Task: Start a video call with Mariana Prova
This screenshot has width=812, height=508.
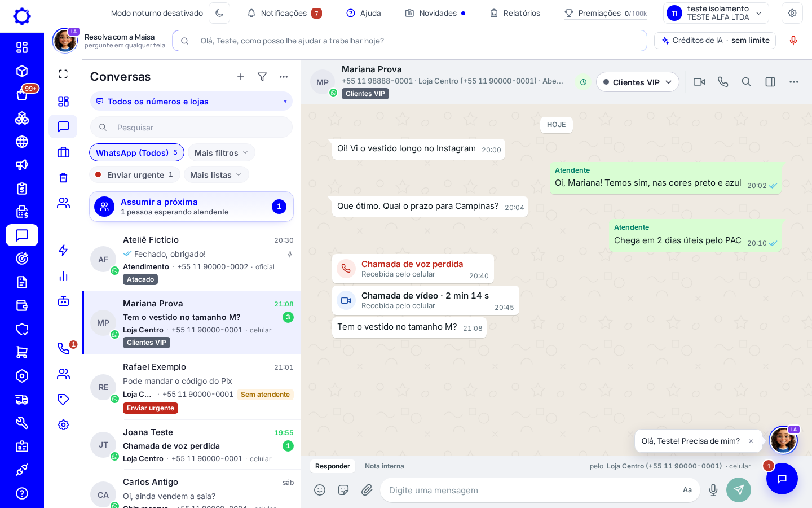Action: tap(699, 82)
